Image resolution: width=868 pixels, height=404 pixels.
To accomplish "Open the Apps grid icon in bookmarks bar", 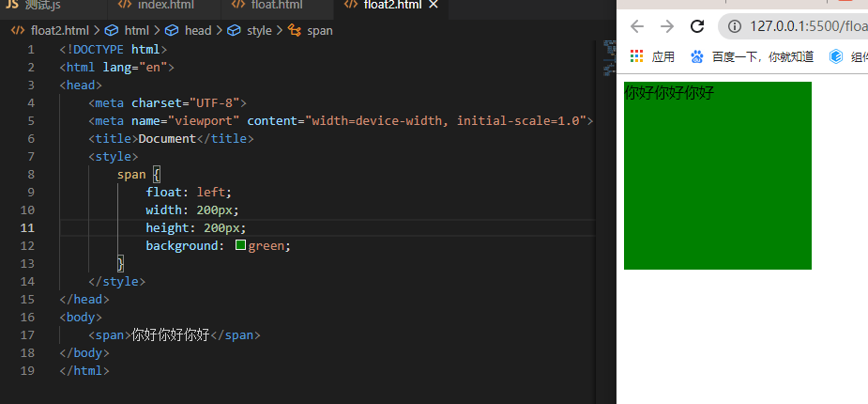I will tap(637, 56).
